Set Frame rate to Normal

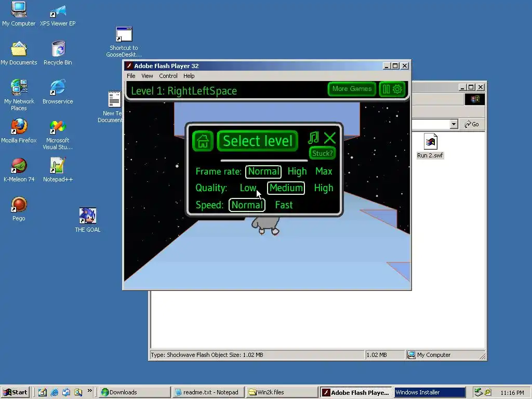(263, 171)
